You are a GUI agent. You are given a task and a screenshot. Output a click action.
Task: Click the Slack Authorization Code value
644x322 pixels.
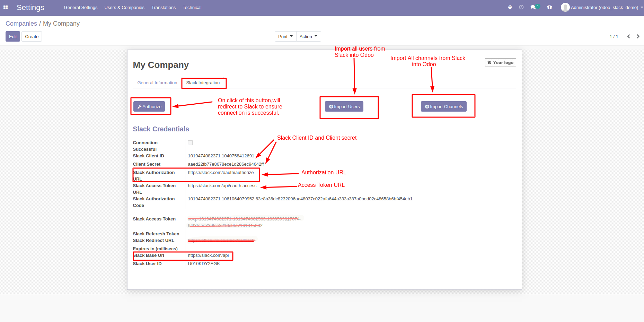pos(300,199)
